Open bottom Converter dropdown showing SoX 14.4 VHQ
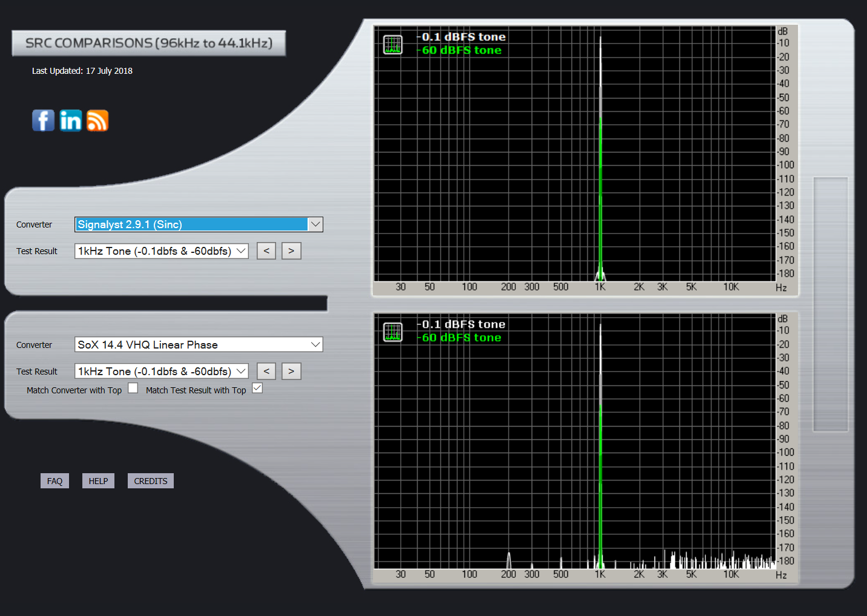867x616 pixels. coord(199,345)
